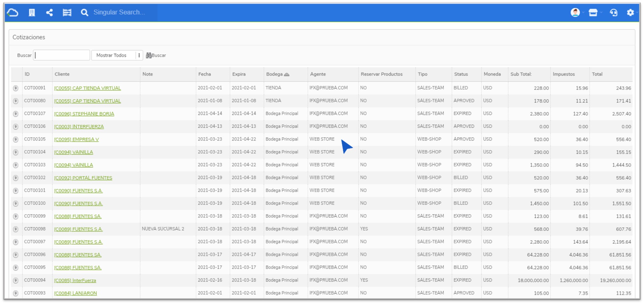Open CAP TIENDA VIRTUAL link in COT00091 row
This screenshot has height=304, width=644.
(x=87, y=88)
